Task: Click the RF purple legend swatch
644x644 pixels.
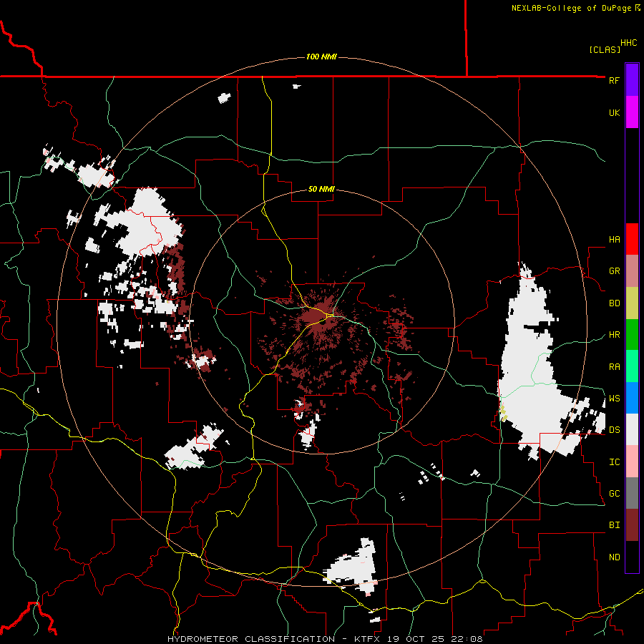Action: pyautogui.click(x=632, y=80)
